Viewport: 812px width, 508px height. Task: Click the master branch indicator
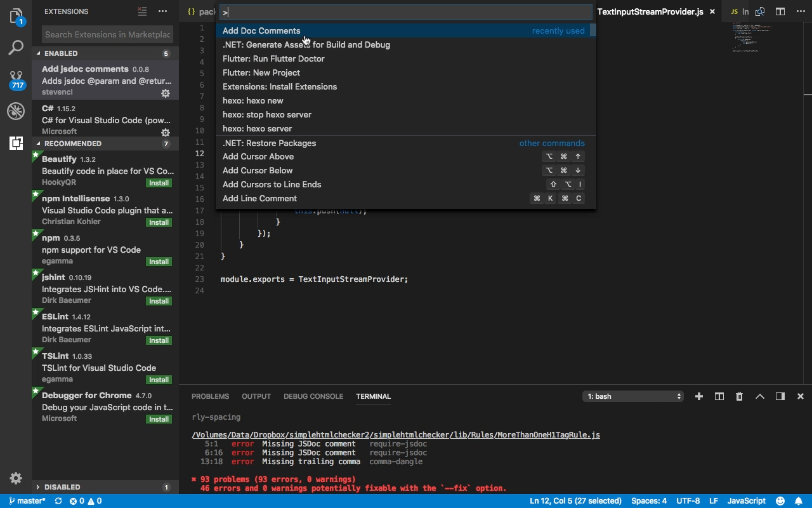(27, 501)
